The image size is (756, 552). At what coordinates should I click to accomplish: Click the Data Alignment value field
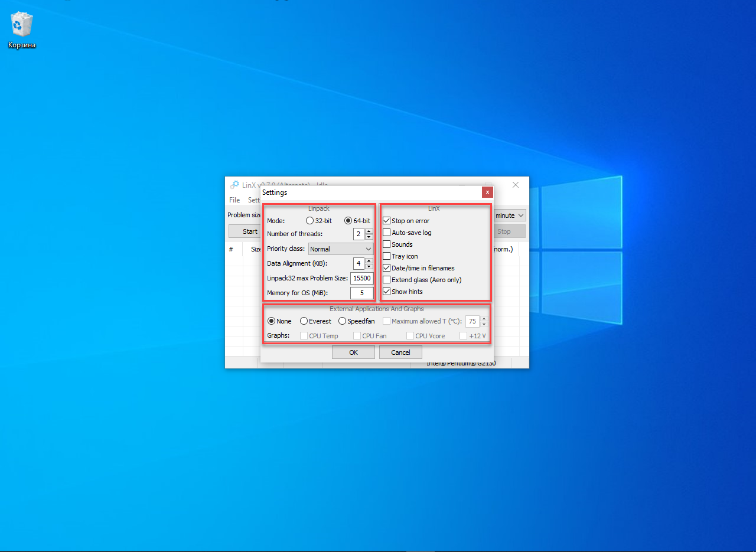[359, 263]
